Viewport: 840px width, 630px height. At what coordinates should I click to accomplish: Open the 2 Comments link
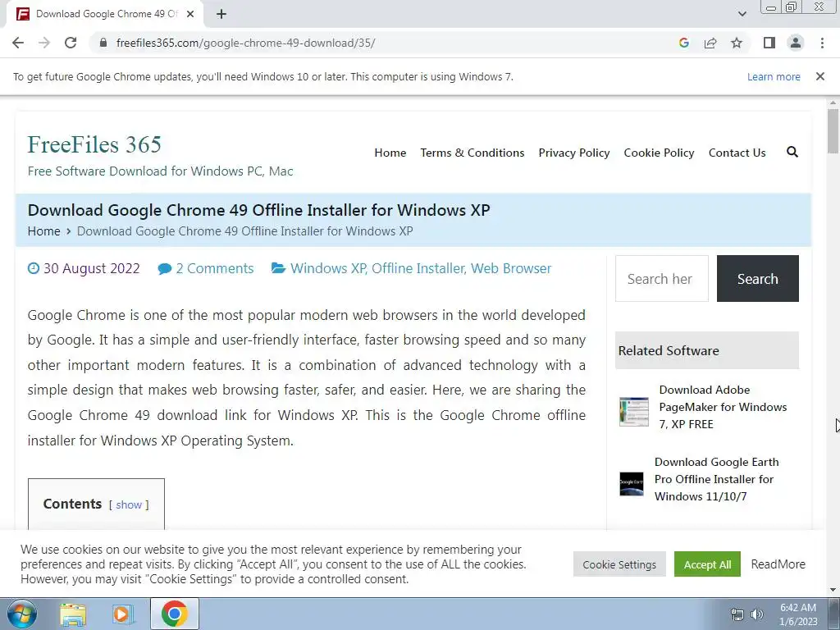(215, 268)
